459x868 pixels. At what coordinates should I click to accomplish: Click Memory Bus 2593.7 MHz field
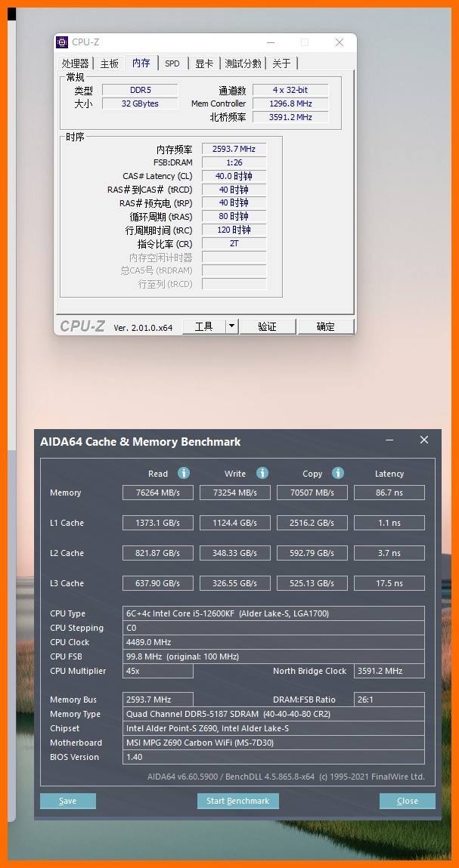(x=158, y=700)
